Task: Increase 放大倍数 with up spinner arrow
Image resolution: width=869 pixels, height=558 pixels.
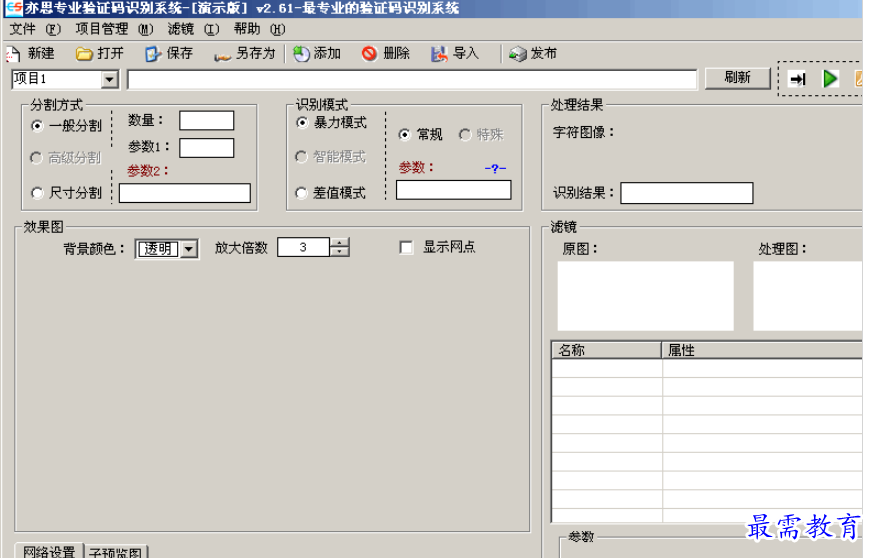Action: point(340,242)
